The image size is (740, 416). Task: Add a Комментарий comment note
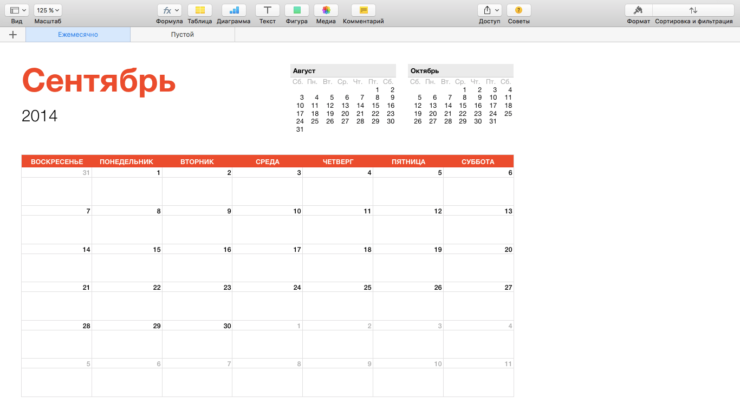(x=363, y=10)
